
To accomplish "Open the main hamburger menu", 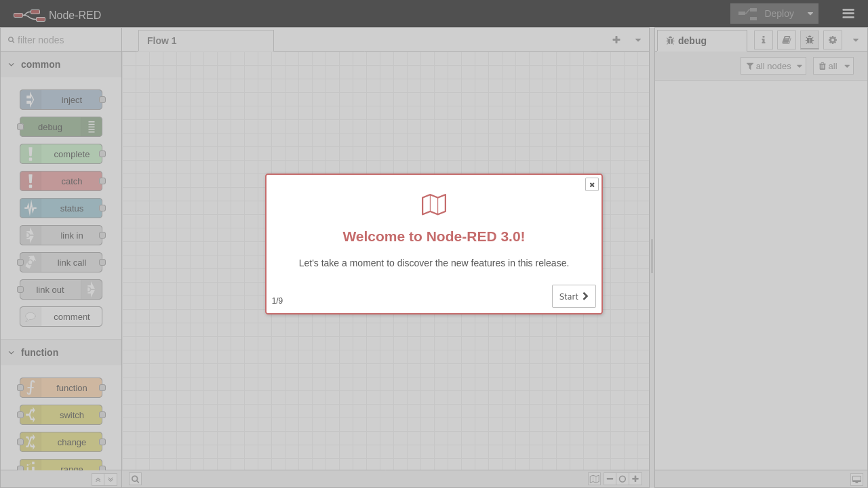I will point(848,14).
